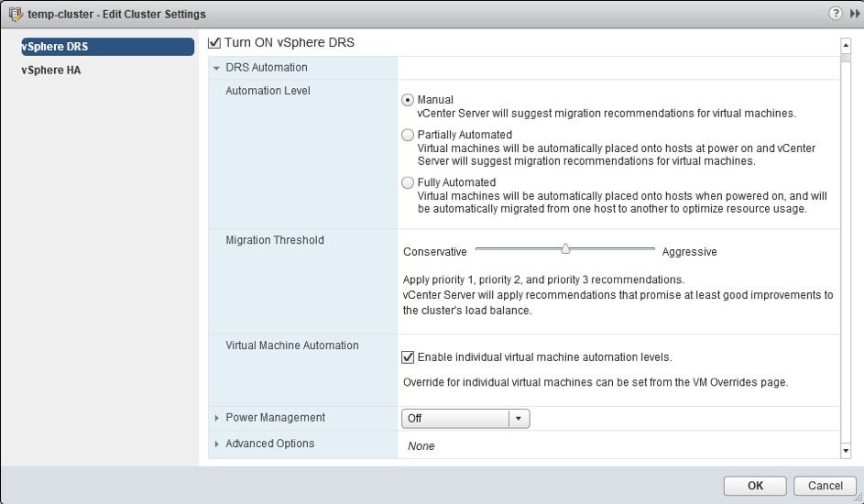The image size is (864, 504).
Task: Collapse the DRS Automation section
Action: tap(217, 68)
